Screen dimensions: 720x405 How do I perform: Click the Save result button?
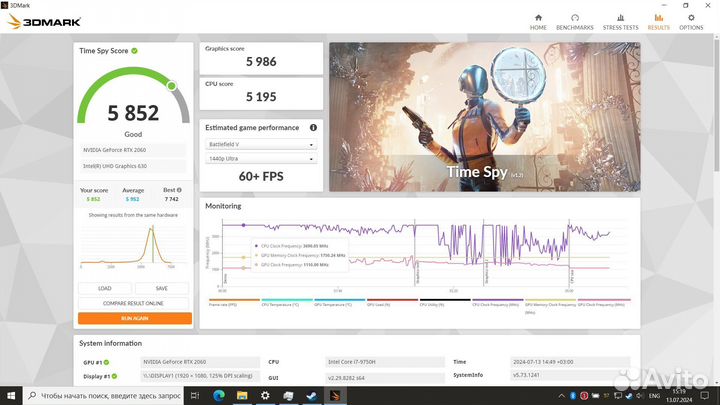pyautogui.click(x=162, y=288)
